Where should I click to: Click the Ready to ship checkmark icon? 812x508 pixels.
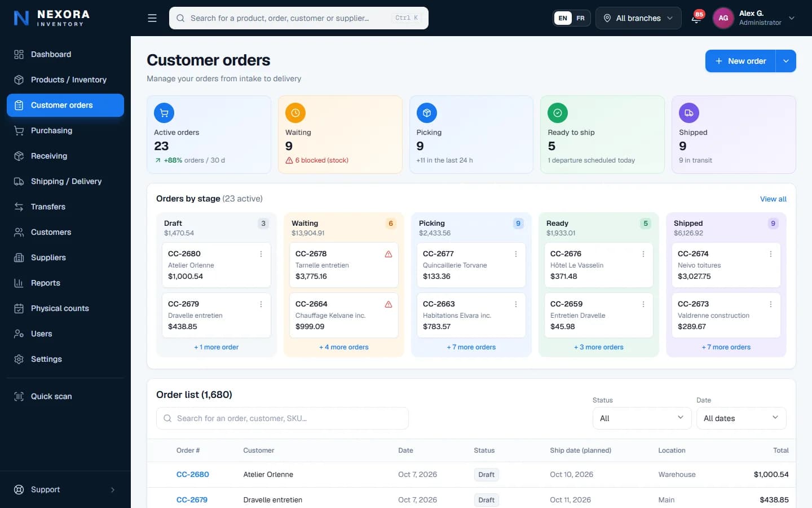pos(558,113)
